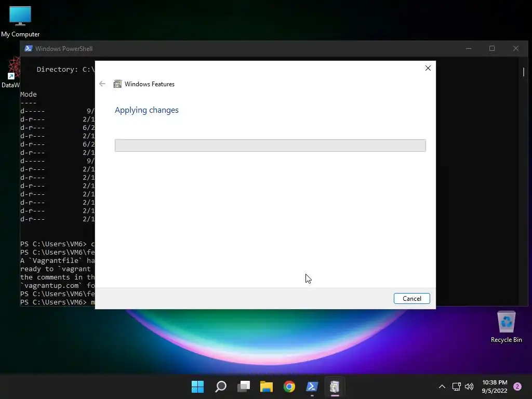The width and height of the screenshot is (532, 399).
Task: Open the My Computer desktop icon
Action: 20,21
